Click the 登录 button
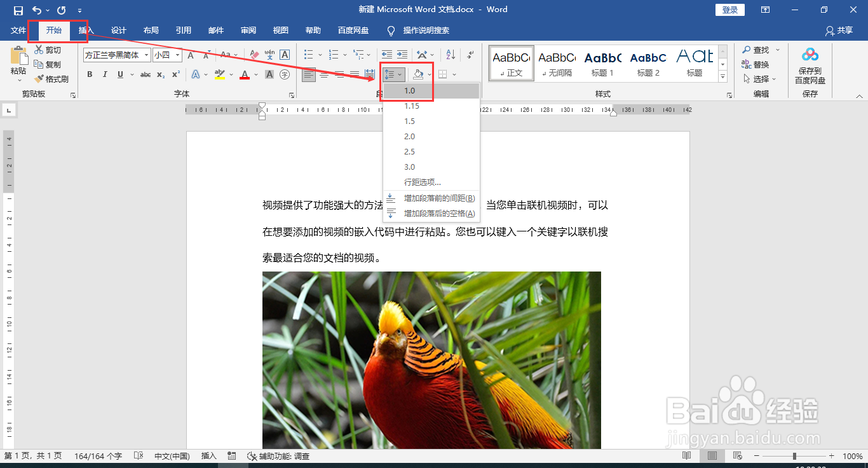 pos(729,10)
